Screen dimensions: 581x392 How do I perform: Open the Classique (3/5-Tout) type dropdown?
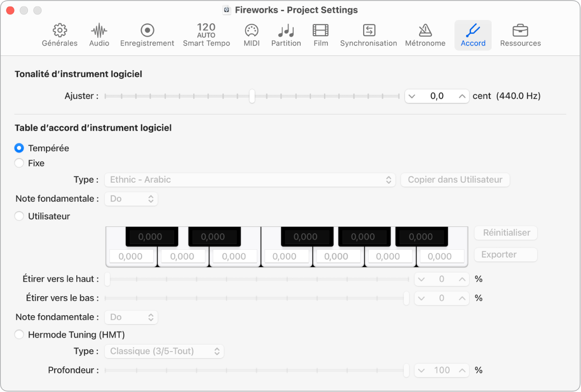[164, 351]
